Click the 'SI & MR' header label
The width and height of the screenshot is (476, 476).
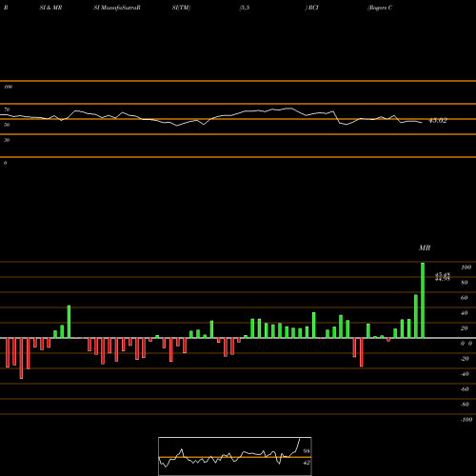(x=50, y=8)
